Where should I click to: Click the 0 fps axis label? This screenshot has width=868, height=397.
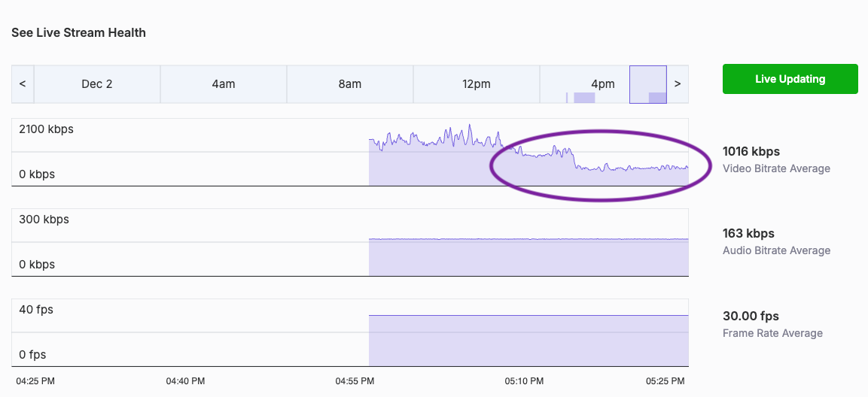[x=34, y=354]
